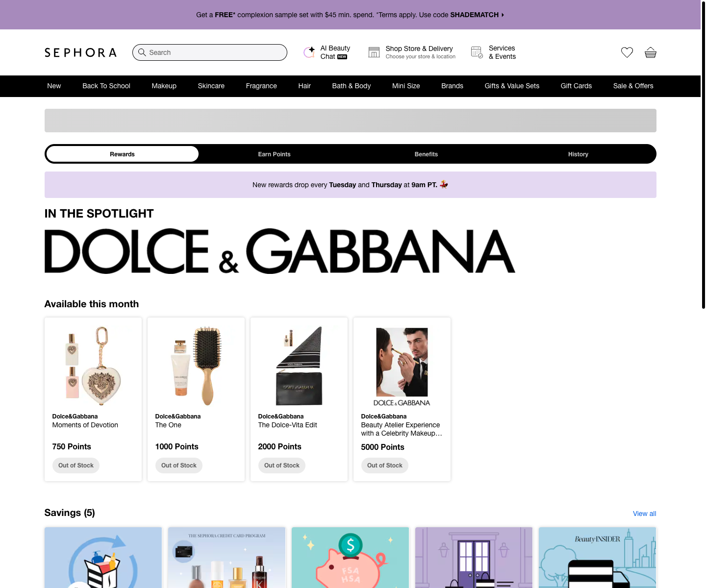Open the Mini Size menu
Image resolution: width=706 pixels, height=588 pixels.
pos(406,86)
